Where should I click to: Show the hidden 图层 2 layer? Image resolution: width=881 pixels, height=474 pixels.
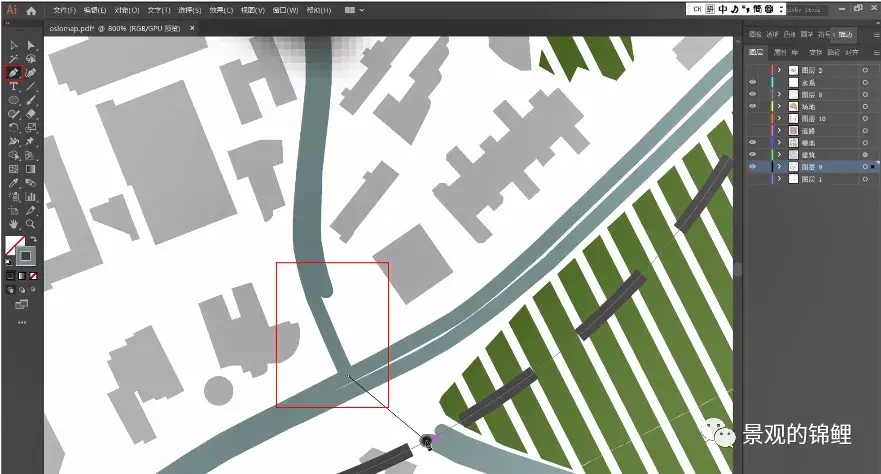(753, 70)
